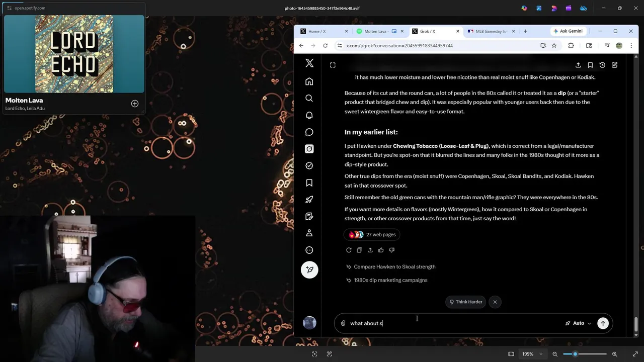Click the Think Harder chip
This screenshot has height=362, width=644.
point(466,302)
